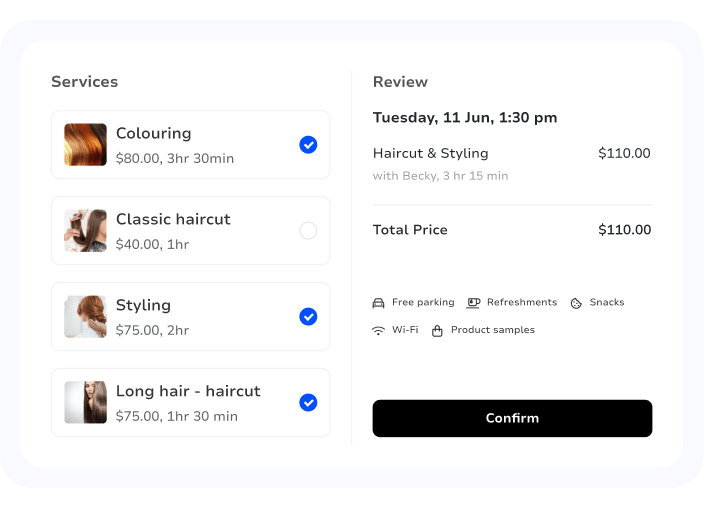704x506 pixels.
Task: Open the Classic haircut thumbnail image
Action: click(x=85, y=230)
